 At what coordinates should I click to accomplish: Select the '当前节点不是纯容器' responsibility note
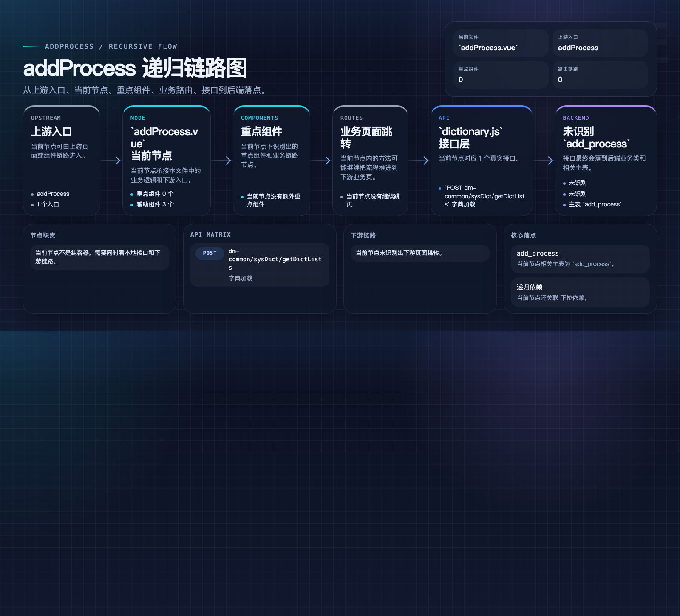point(99,257)
